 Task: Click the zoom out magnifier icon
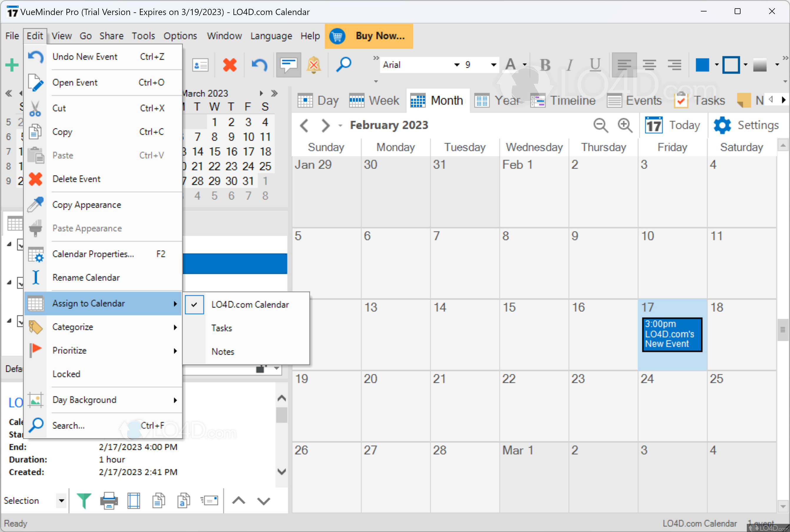(x=601, y=125)
